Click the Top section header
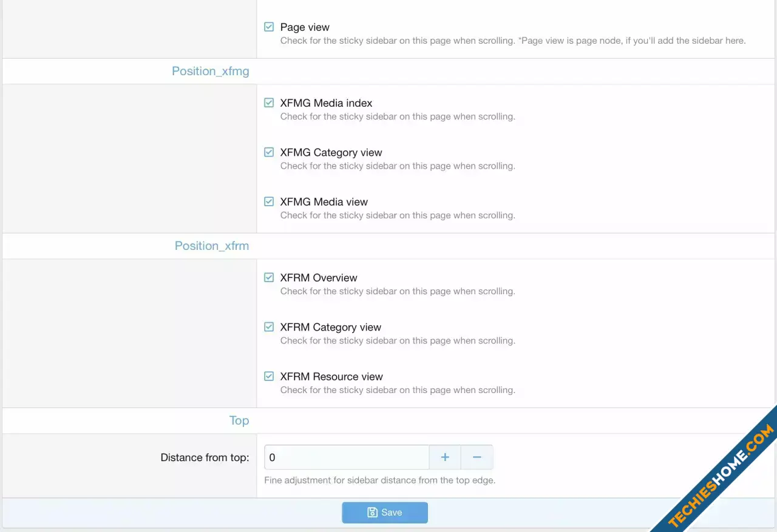Screen dimensions: 777x532 click(x=239, y=420)
